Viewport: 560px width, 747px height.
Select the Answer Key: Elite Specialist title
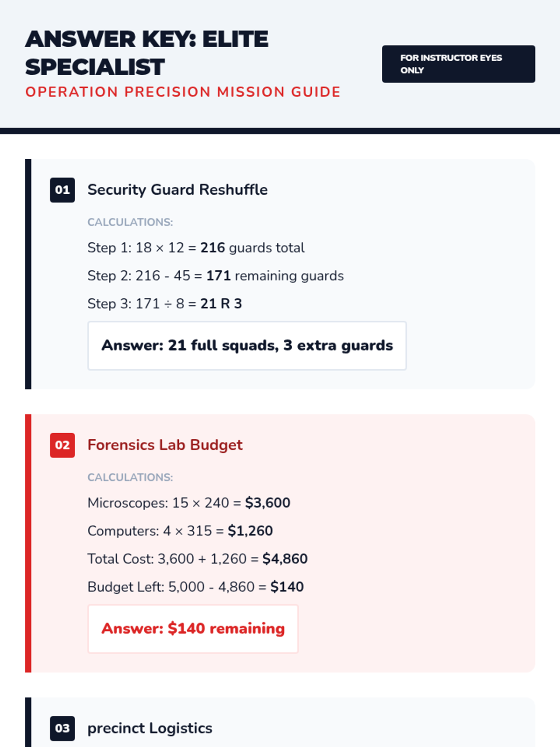pos(147,53)
